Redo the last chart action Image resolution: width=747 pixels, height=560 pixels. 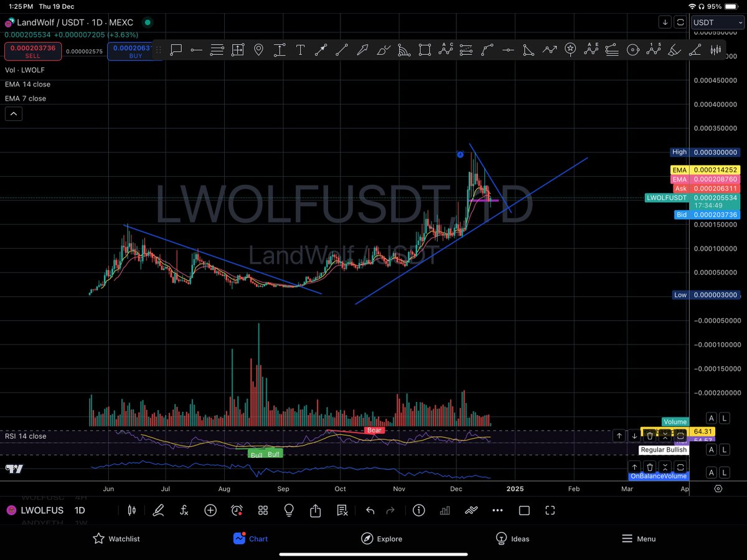coord(390,510)
